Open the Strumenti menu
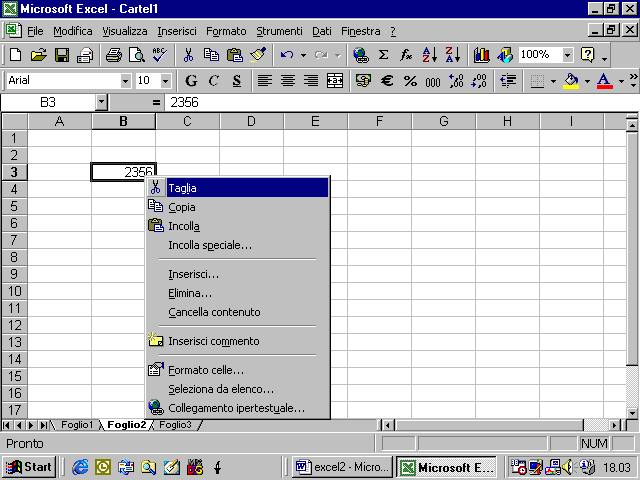The image size is (640, 480). pos(280,31)
